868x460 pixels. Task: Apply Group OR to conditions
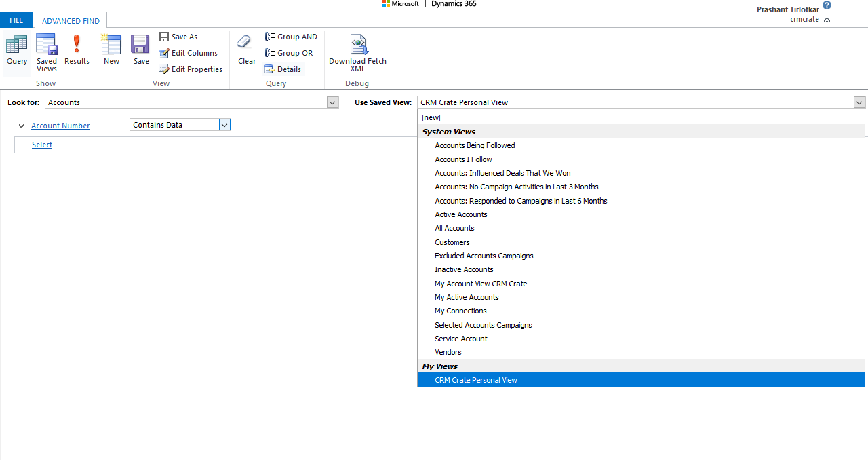(x=289, y=52)
